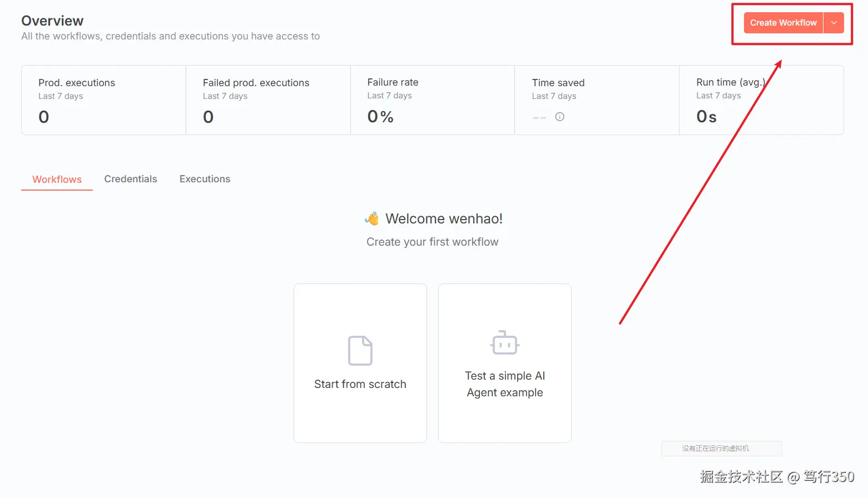
Task: Open the Time saved stat card
Action: [x=597, y=100]
